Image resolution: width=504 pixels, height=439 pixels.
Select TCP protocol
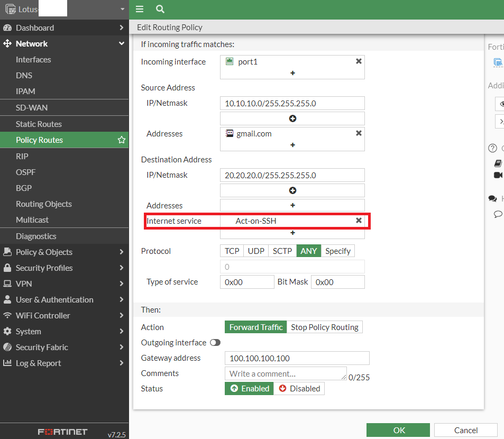(232, 251)
